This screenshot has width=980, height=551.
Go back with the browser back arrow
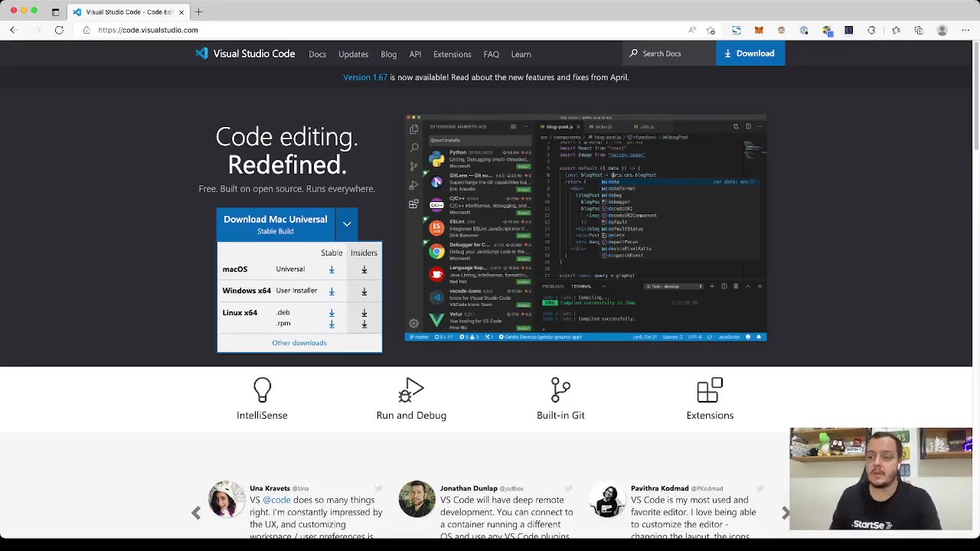coord(13,30)
